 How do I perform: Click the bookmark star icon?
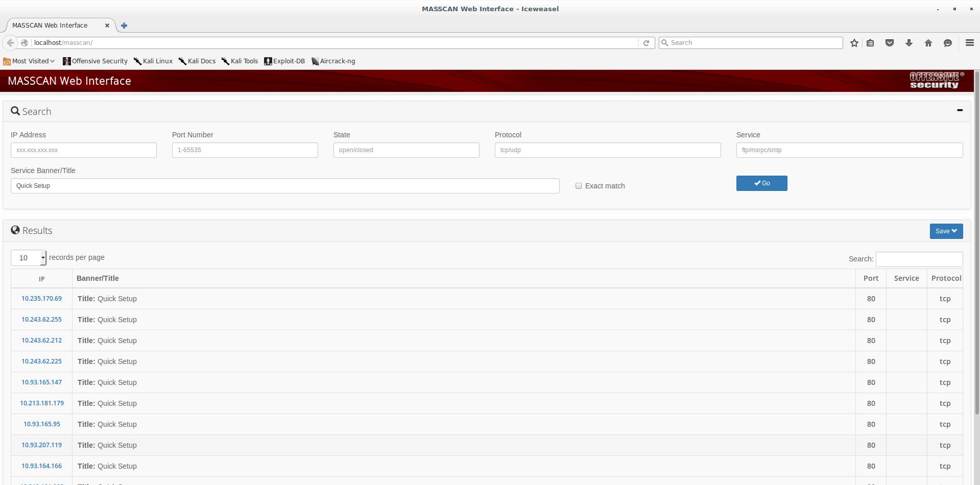(854, 43)
